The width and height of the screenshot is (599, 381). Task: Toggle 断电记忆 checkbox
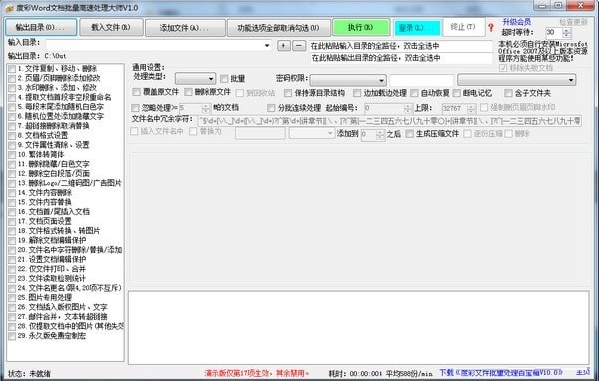pos(457,93)
